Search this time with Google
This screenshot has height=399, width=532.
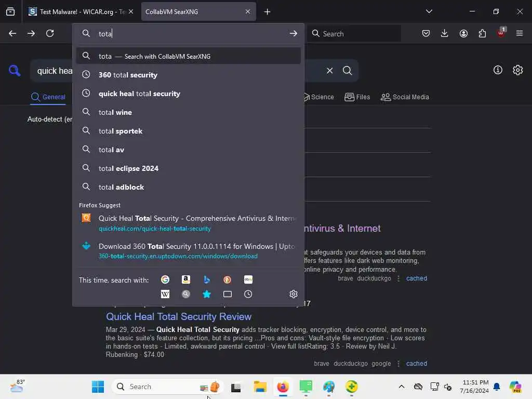[x=165, y=280]
